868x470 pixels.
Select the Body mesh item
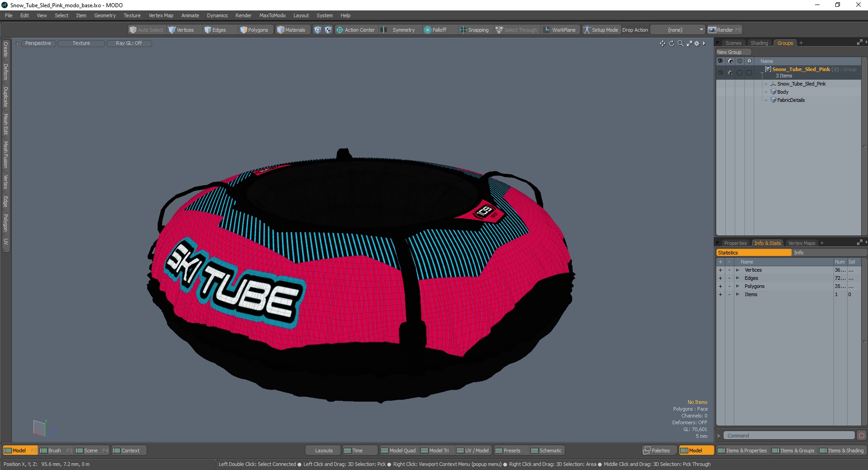click(x=782, y=92)
